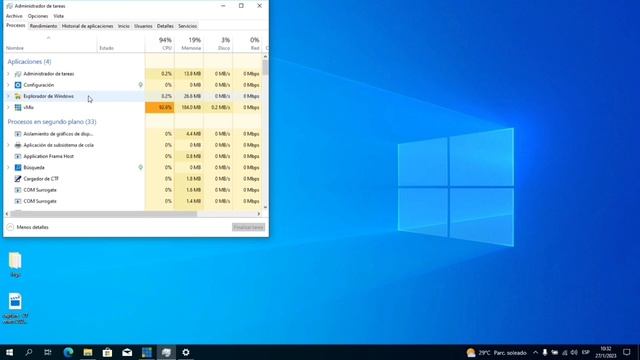
Task: Click the Finalizar tarea button
Action: click(248, 227)
